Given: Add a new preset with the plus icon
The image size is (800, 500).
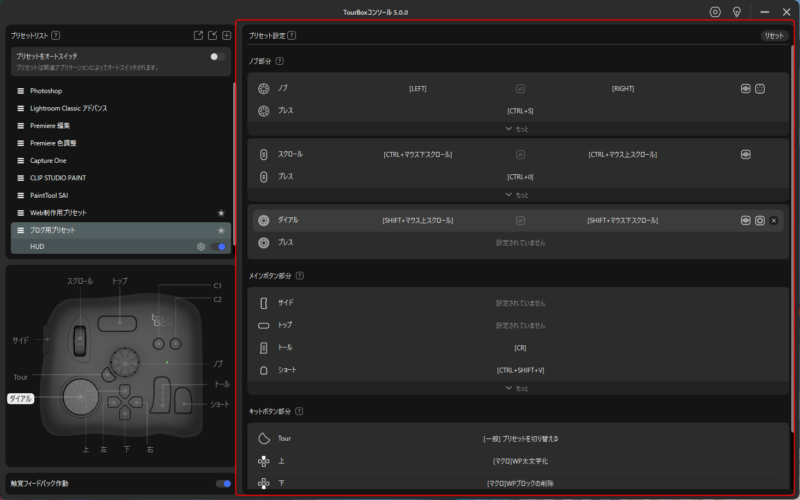Looking at the screenshot, I should pos(227,35).
